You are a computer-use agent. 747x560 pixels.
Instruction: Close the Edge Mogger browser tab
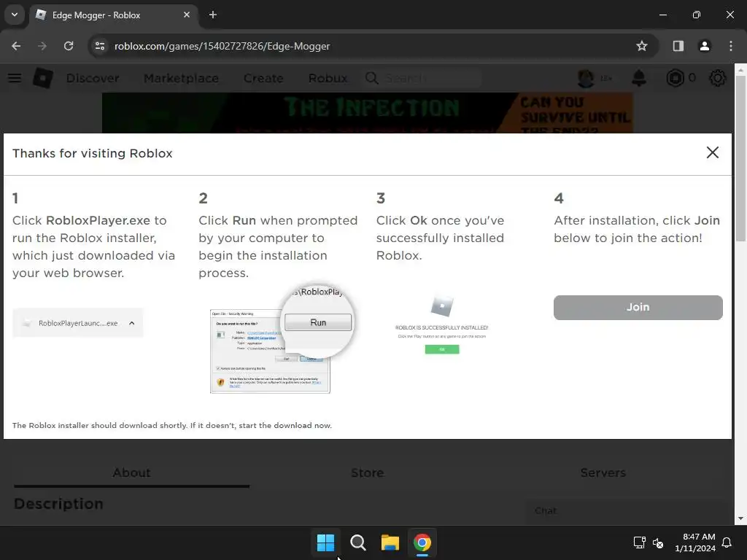187,15
